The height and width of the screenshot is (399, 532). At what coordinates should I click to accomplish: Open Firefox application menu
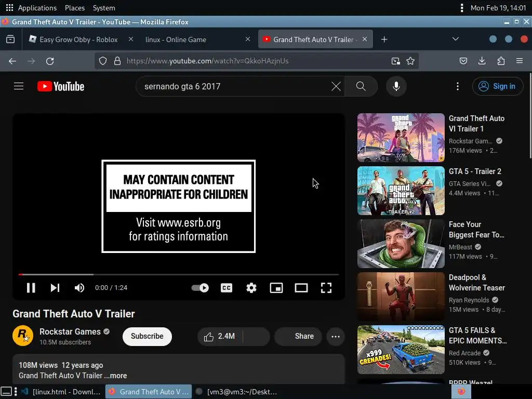[520, 61]
